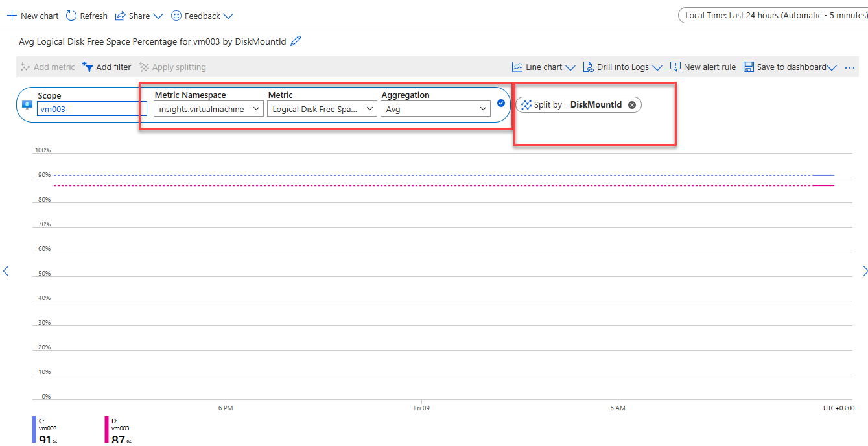Click the New alert rule icon
The height and width of the screenshot is (446, 868).
675,66
